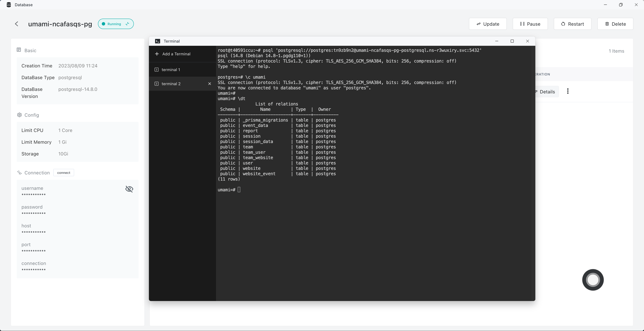Click the 1 Core CPU limit value
This screenshot has height=331, width=644.
tap(65, 130)
